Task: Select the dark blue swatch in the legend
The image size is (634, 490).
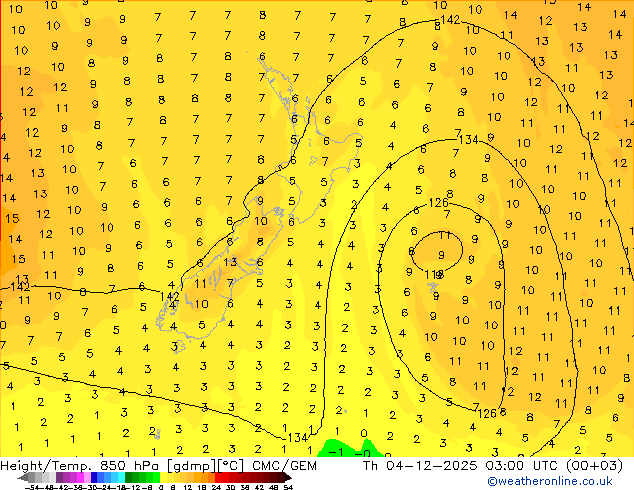Action: 94,478
